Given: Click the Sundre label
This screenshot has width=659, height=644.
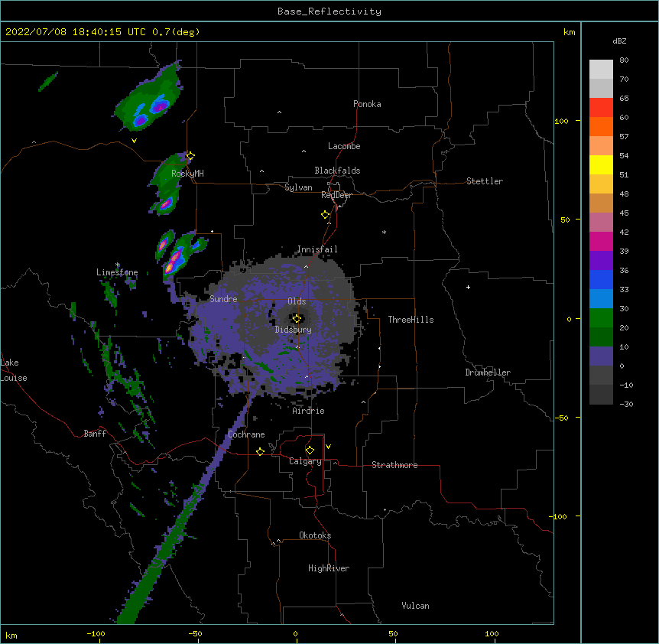Looking at the screenshot, I should pos(223,299).
